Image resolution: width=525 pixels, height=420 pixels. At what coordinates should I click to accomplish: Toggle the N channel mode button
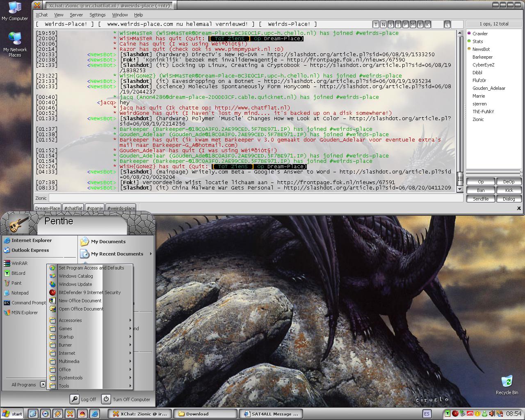pyautogui.click(x=383, y=24)
